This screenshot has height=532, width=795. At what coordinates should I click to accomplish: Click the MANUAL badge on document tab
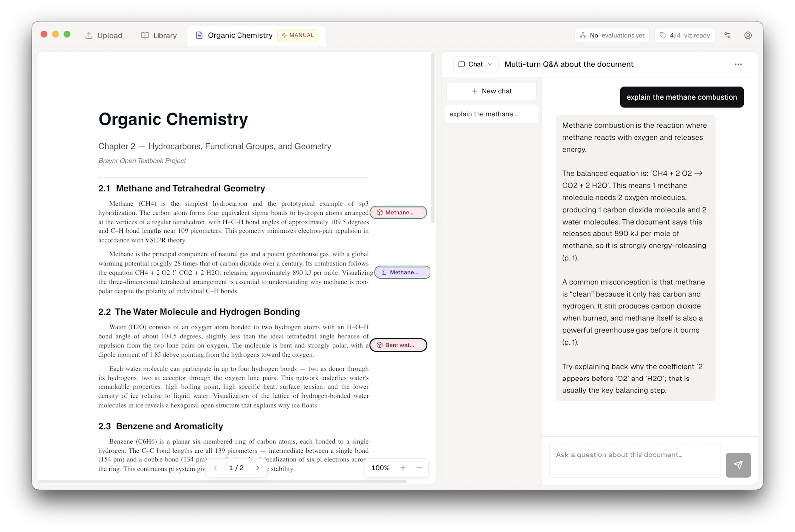tap(298, 35)
